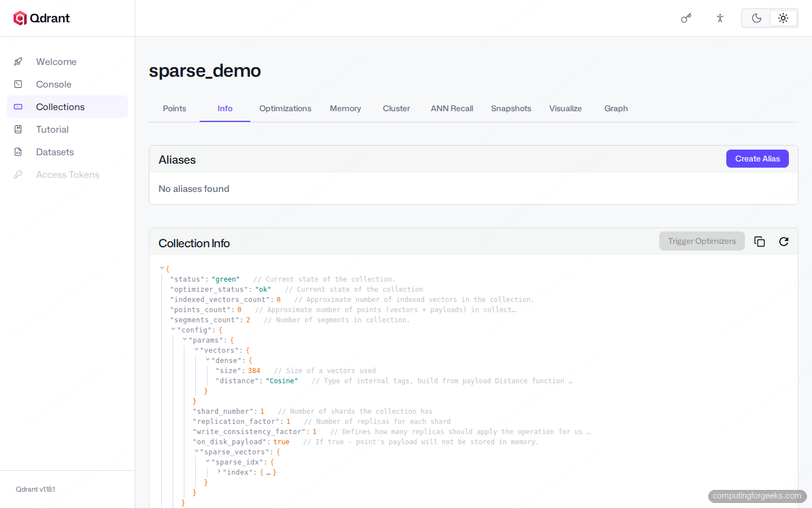The width and height of the screenshot is (812, 508).
Task: Click the "size": 384 value
Action: (x=254, y=371)
